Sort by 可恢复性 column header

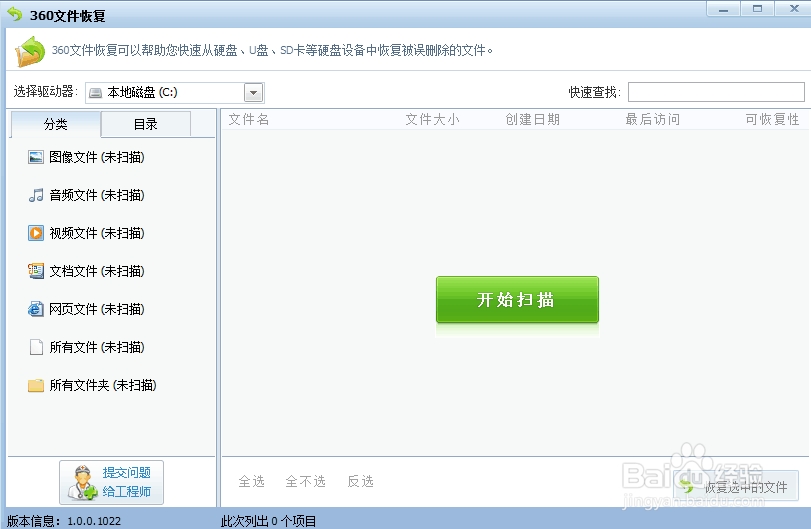pos(772,119)
